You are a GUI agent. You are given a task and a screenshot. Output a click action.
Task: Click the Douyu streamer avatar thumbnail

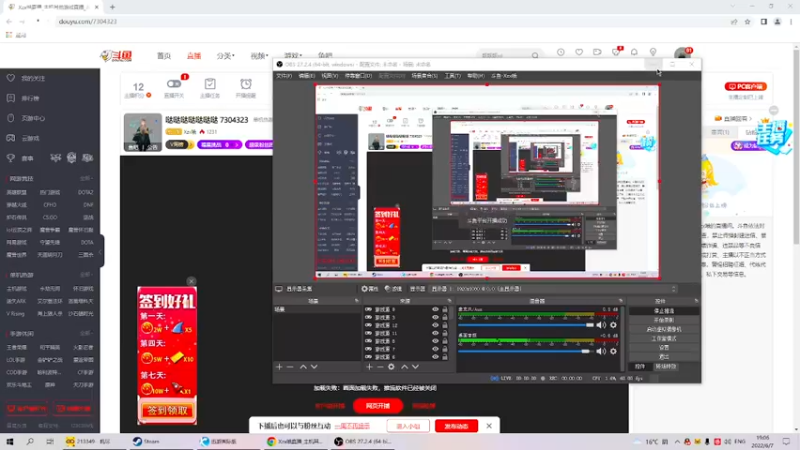pyautogui.click(x=142, y=132)
